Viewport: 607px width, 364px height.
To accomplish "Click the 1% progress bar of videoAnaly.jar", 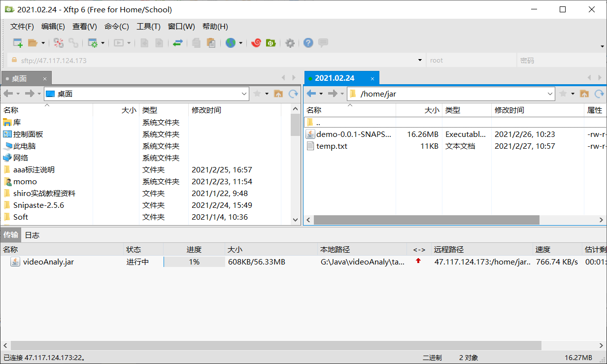I will 194,262.
